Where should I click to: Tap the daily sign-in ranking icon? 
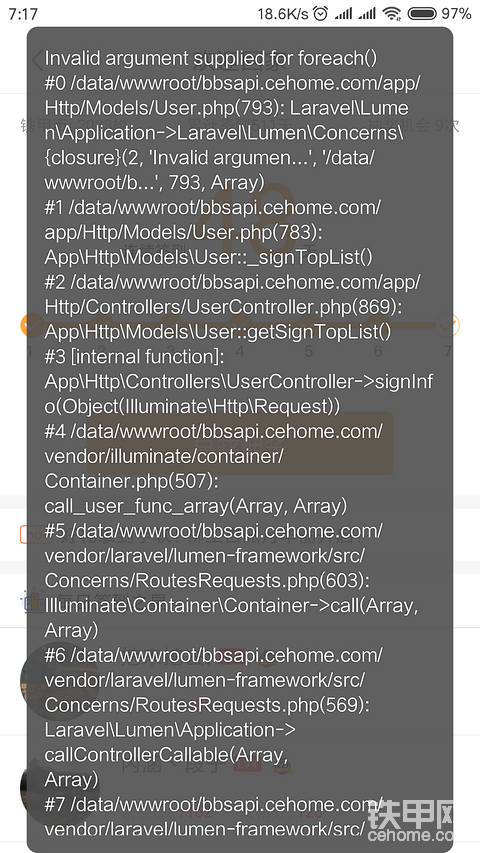pyautogui.click(x=29, y=603)
